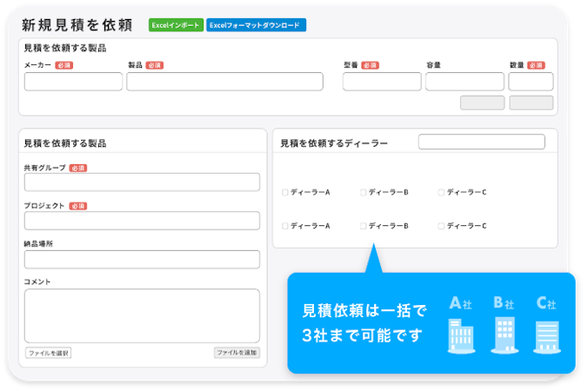Focus the search box beside 見積を依頼するディーラー

(x=482, y=142)
